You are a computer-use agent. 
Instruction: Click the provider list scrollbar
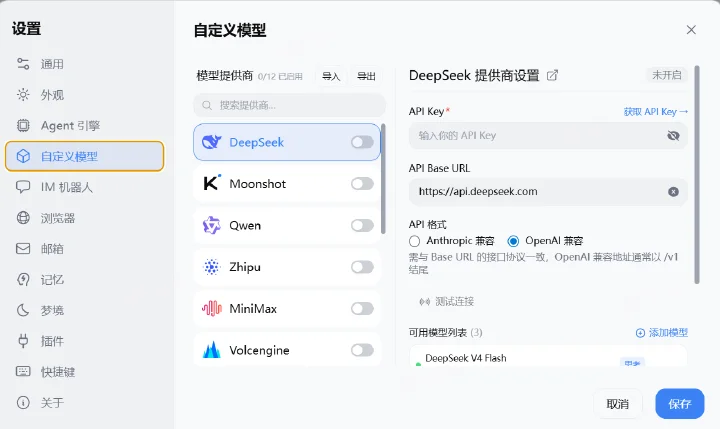[x=383, y=179]
